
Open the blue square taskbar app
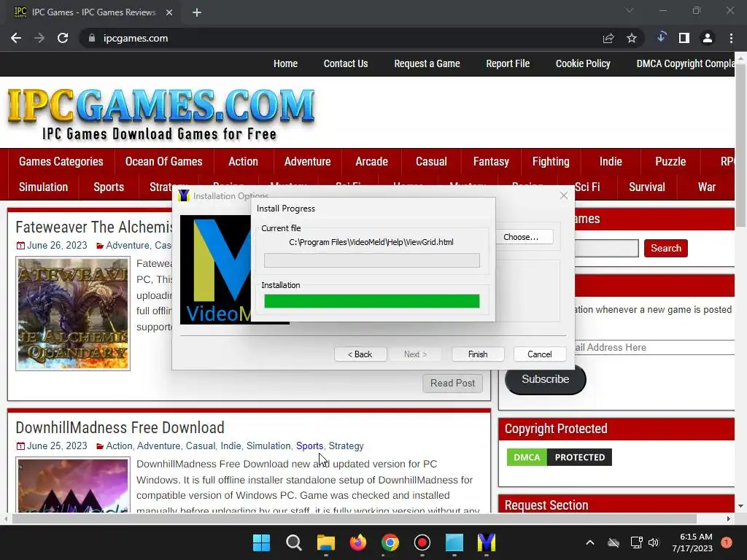(x=454, y=542)
